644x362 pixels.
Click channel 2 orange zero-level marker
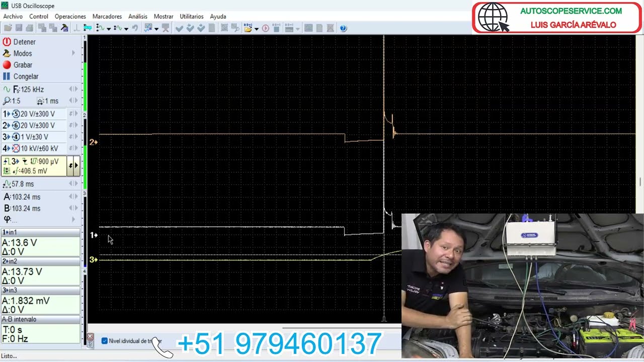[x=93, y=142]
